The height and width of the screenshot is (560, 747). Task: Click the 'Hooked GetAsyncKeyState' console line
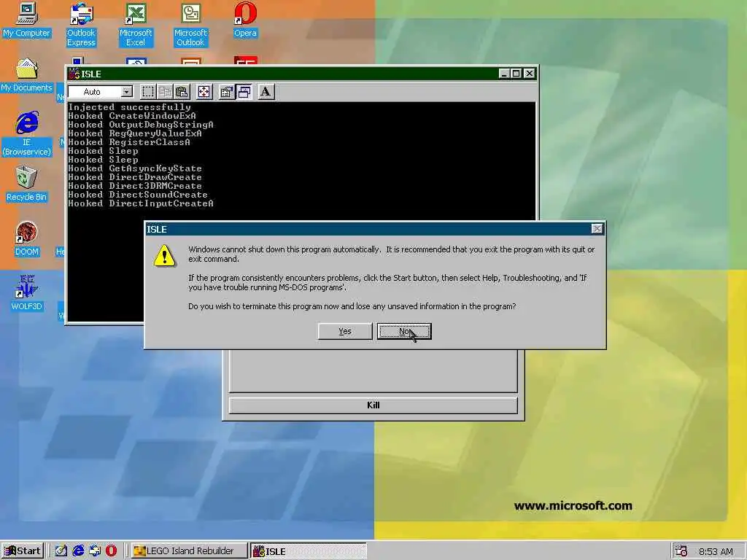tap(135, 168)
